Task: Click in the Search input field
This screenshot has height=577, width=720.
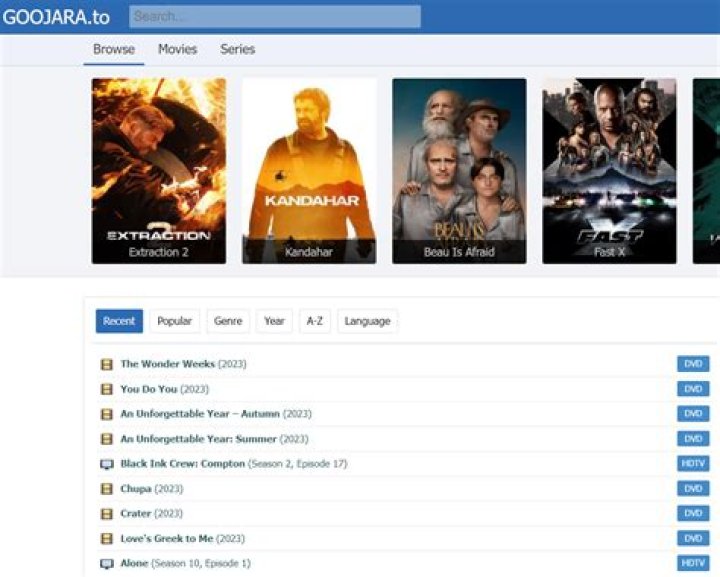Action: point(274,17)
